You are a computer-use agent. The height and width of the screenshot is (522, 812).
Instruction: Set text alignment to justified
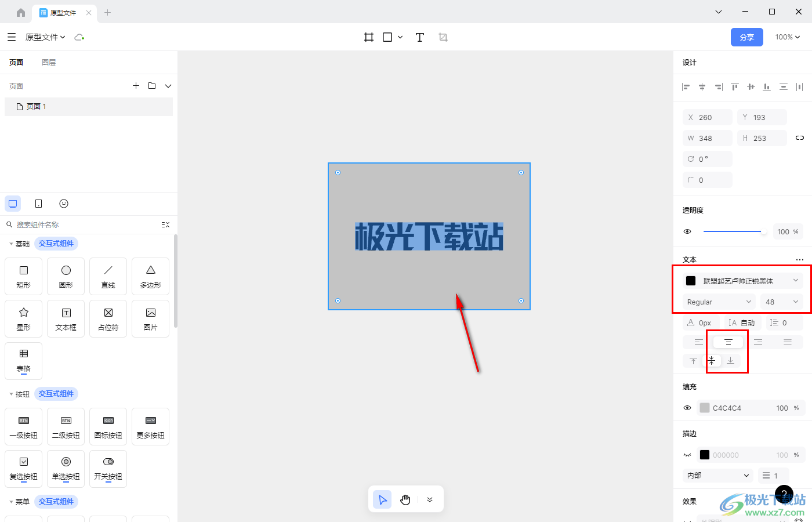(788, 342)
